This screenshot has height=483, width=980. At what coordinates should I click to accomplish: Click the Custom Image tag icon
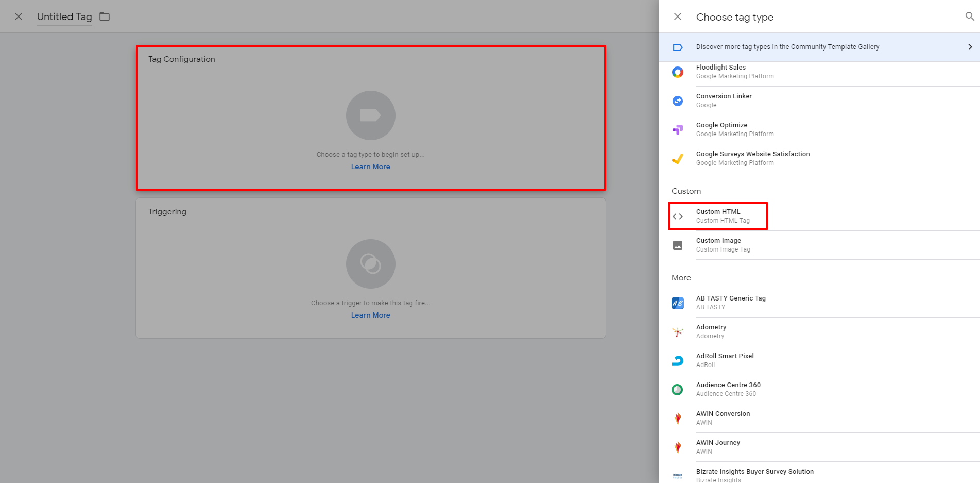click(x=677, y=245)
